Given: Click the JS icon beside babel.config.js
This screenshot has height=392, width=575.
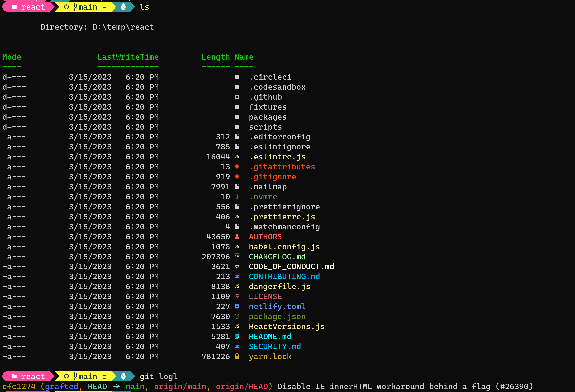Looking at the screenshot, I should pyautogui.click(x=237, y=247).
